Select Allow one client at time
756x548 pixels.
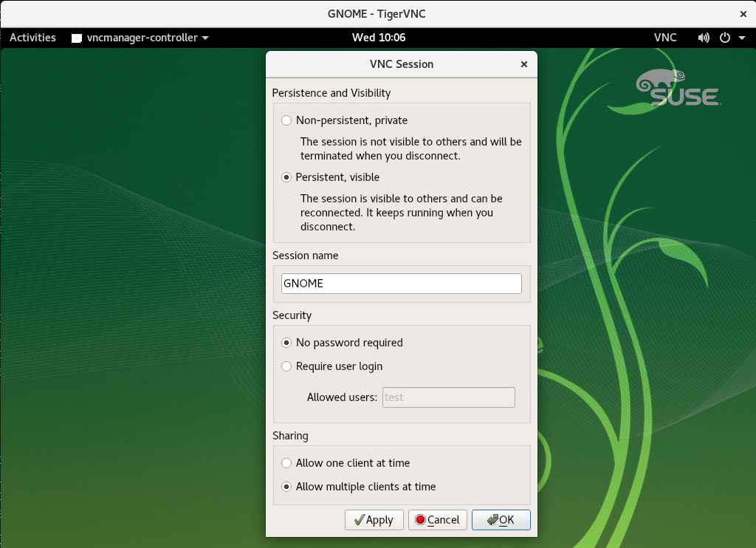click(286, 463)
